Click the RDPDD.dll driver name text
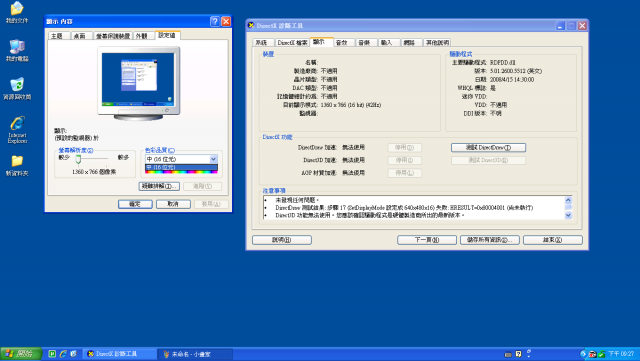The width and height of the screenshot is (640, 361). [502, 62]
